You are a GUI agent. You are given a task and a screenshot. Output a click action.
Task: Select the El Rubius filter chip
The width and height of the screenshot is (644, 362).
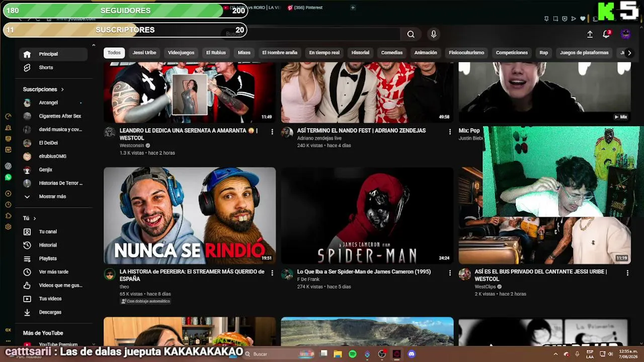click(x=216, y=53)
